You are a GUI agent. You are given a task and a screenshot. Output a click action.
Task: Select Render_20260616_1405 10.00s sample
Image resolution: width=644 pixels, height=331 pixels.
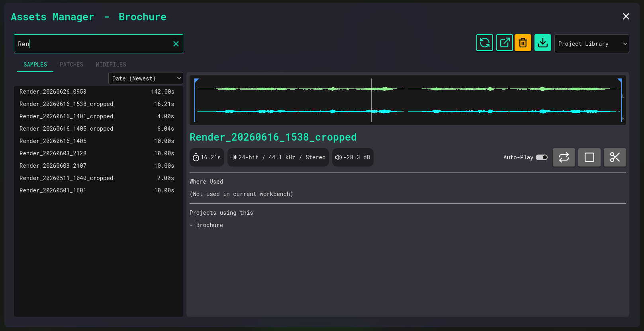(x=98, y=141)
